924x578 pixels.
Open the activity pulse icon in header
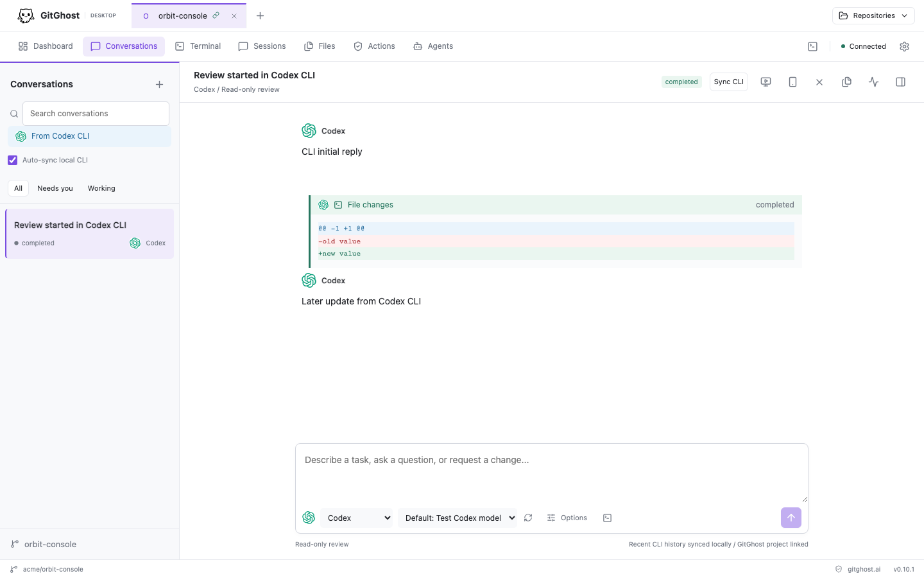pyautogui.click(x=873, y=82)
